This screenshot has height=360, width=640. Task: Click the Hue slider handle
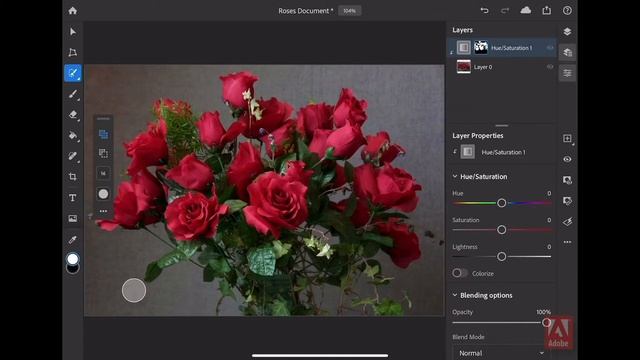click(x=502, y=203)
